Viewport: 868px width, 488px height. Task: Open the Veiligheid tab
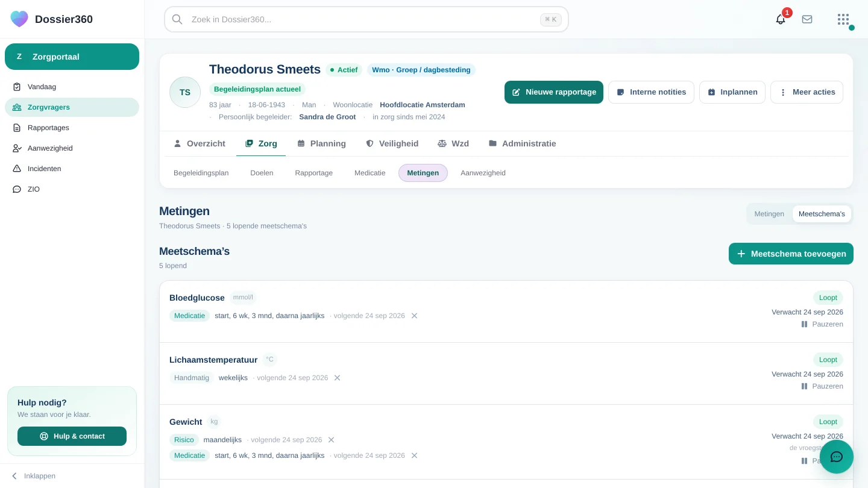(x=392, y=143)
